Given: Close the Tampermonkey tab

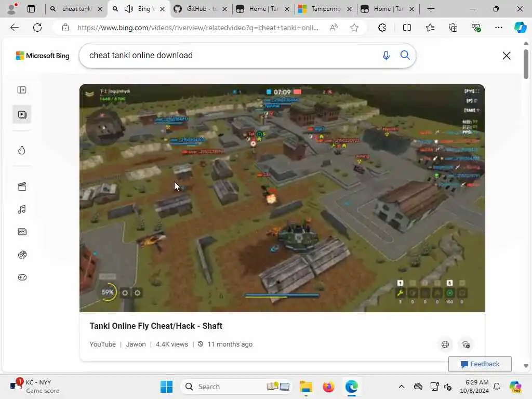Looking at the screenshot, I should click(350, 9).
